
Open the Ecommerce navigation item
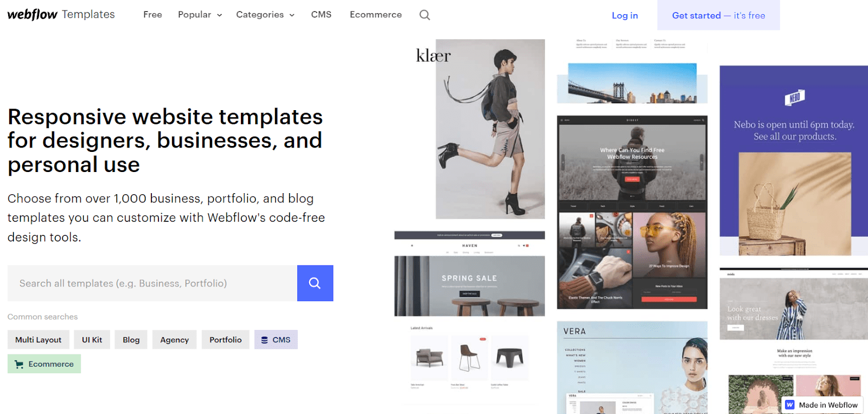pyautogui.click(x=376, y=15)
